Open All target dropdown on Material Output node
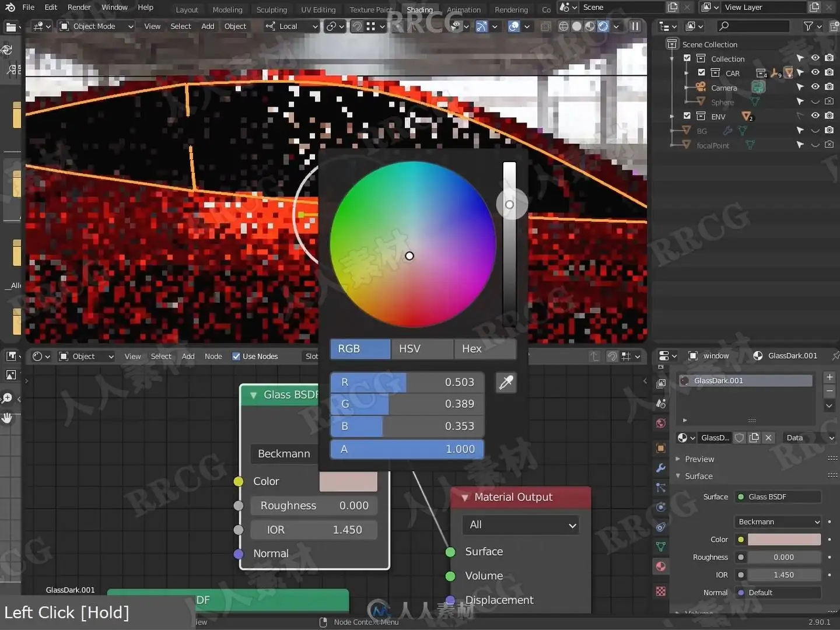 pos(520,525)
